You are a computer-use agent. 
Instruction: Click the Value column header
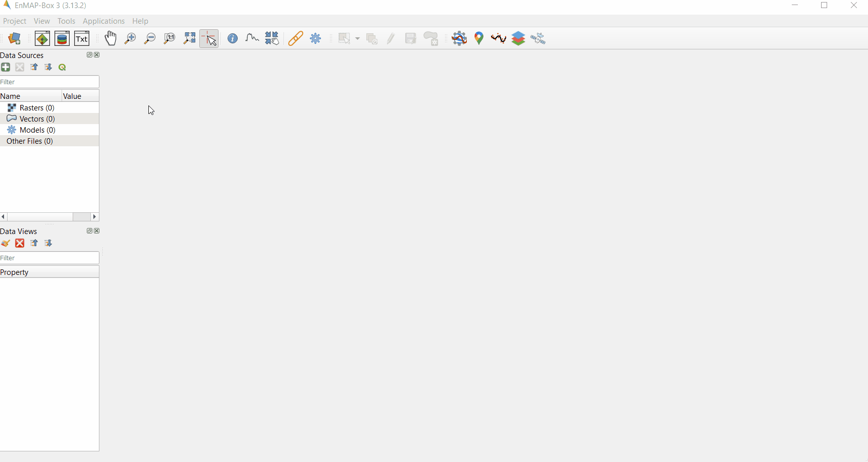point(80,96)
